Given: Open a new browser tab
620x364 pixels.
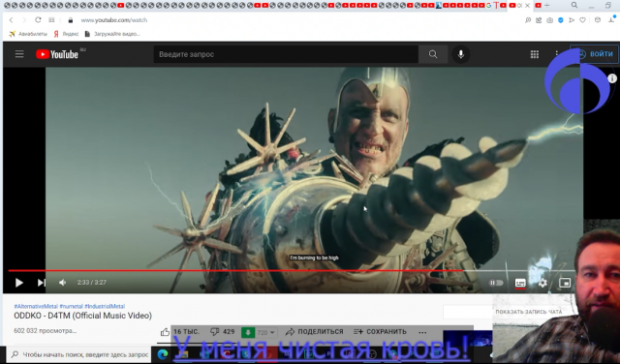Looking at the screenshot, I should pos(546,5).
